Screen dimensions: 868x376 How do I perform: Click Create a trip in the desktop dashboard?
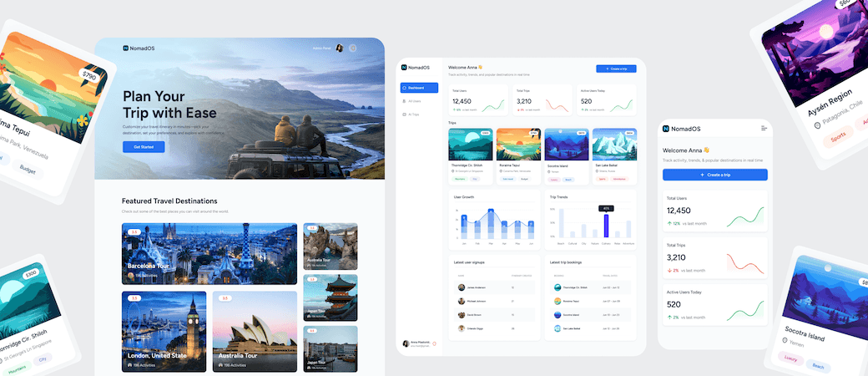616,69
